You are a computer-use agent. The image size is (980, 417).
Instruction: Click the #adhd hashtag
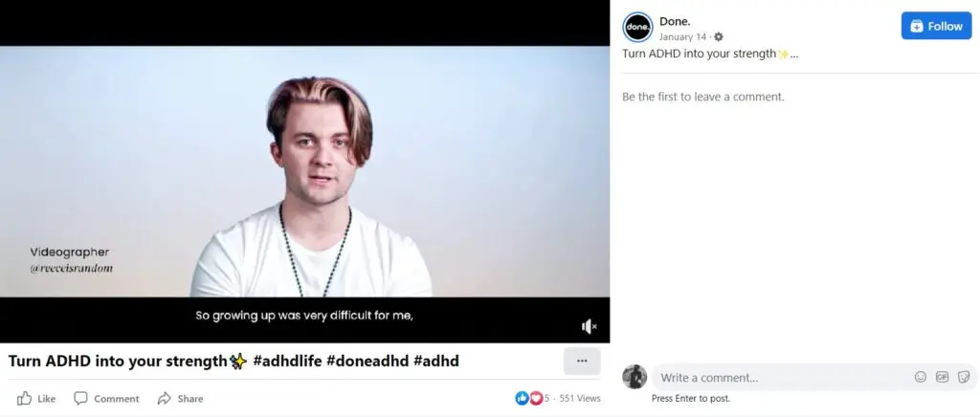(436, 361)
